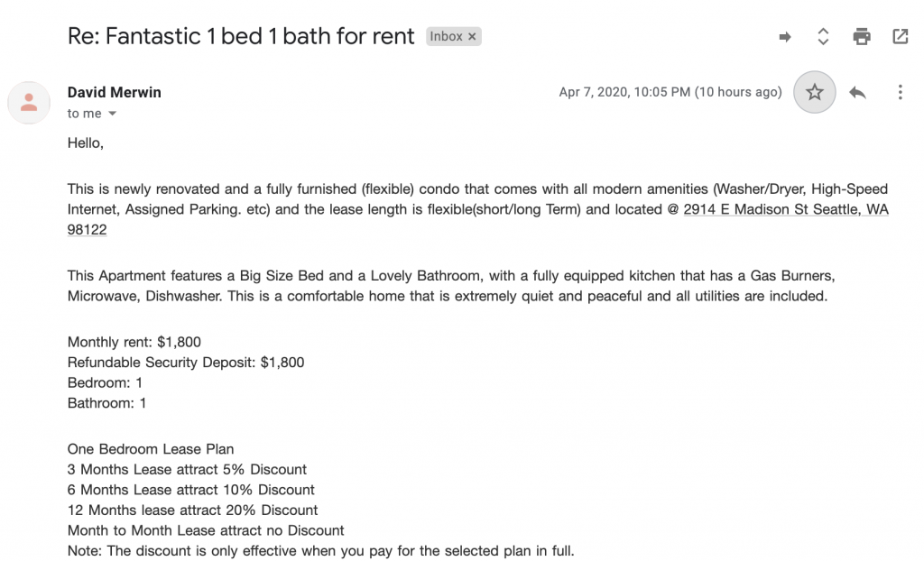Expand the 'to me' recipient details arrow
Viewport: 924px width, 561px height.
(112, 115)
